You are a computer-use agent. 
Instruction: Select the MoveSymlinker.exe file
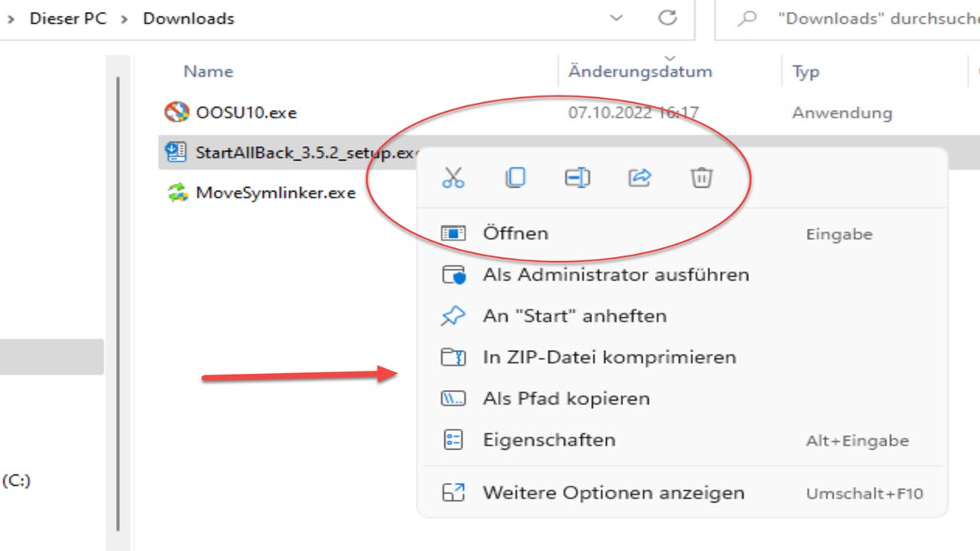(275, 193)
